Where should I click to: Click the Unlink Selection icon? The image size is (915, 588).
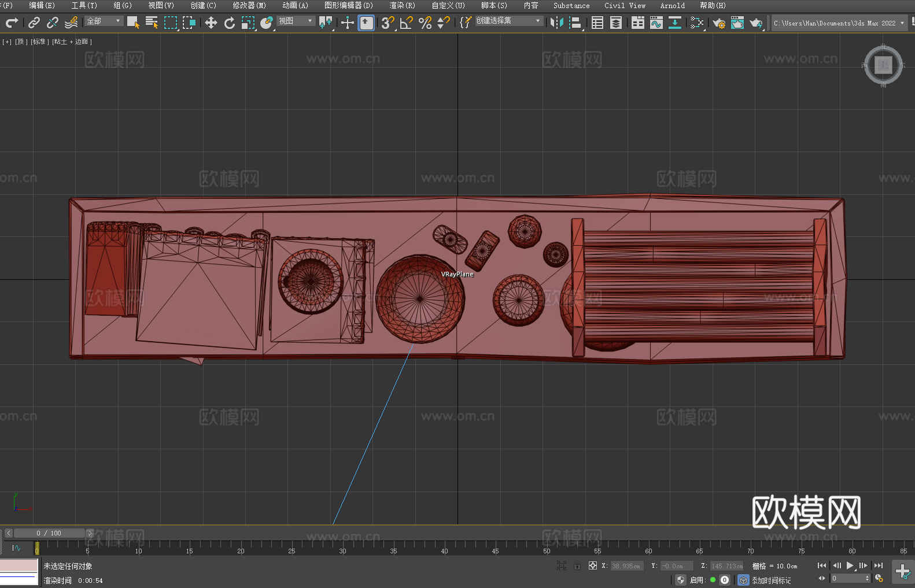click(x=53, y=23)
